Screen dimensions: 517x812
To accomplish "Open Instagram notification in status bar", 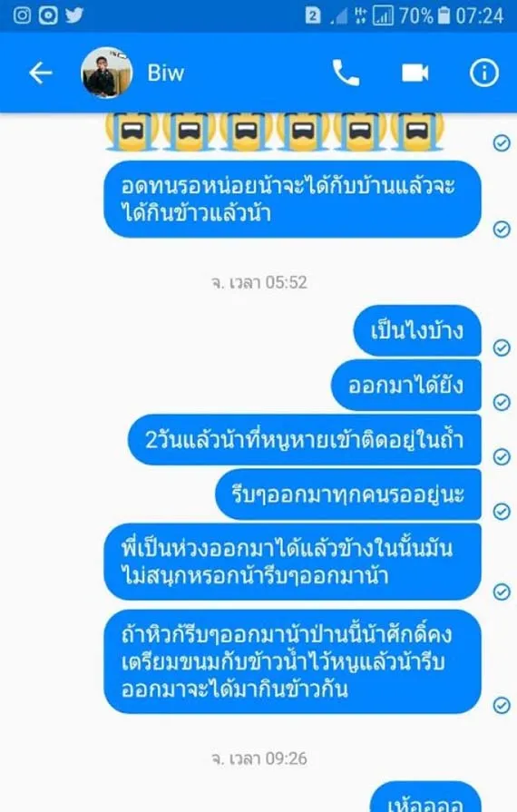I will click(x=22, y=15).
